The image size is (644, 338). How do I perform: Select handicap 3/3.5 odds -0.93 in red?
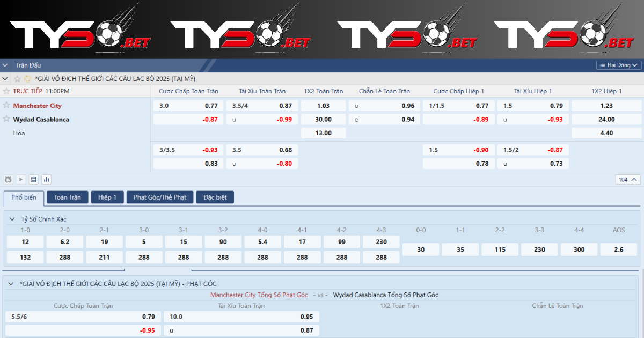188,150
